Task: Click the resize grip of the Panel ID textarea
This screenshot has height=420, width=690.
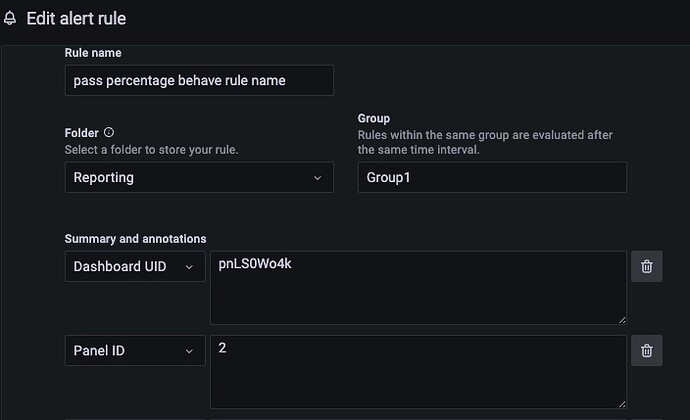Action: click(621, 404)
